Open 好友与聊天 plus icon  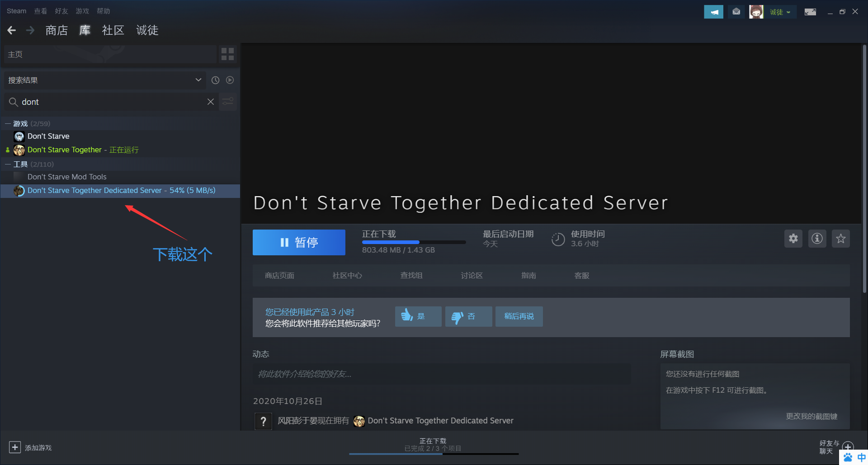click(848, 446)
